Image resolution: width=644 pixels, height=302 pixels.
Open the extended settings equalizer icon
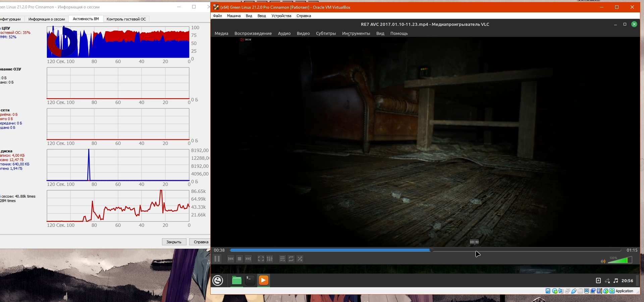tap(270, 259)
